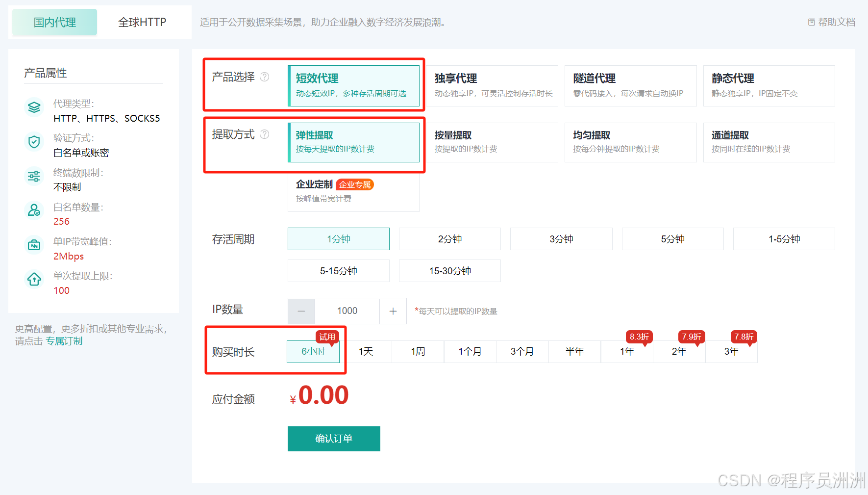868x495 pixels.
Task: Click the 企业专属 badge
Action: (x=355, y=185)
